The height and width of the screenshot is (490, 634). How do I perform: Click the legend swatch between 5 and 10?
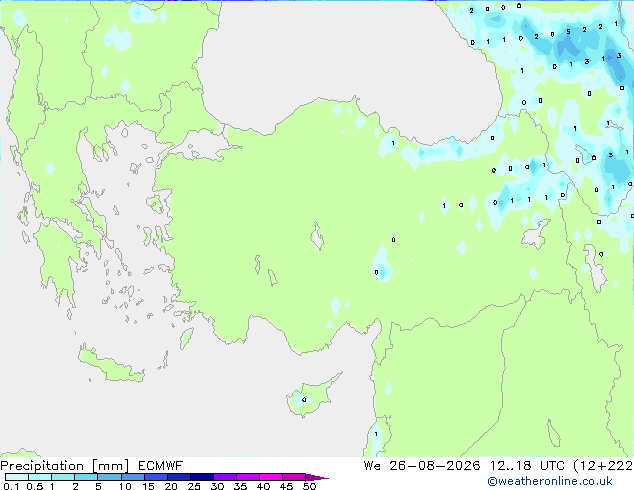(x=109, y=477)
